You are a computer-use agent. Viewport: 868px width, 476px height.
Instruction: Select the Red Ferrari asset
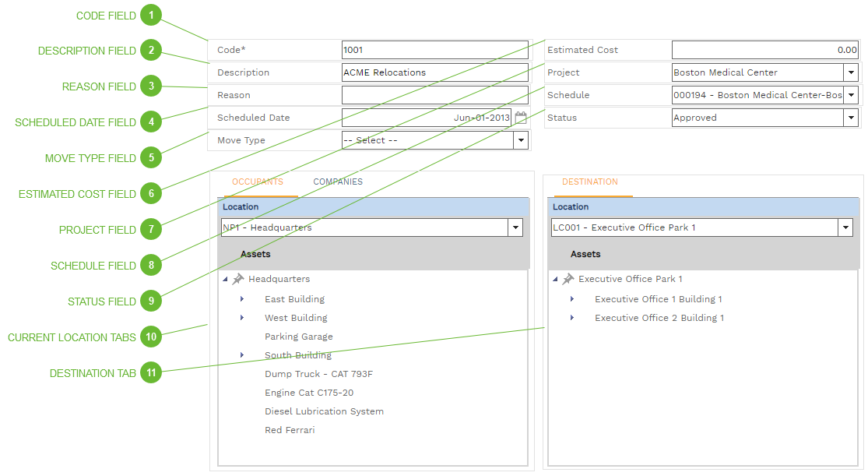pos(290,430)
